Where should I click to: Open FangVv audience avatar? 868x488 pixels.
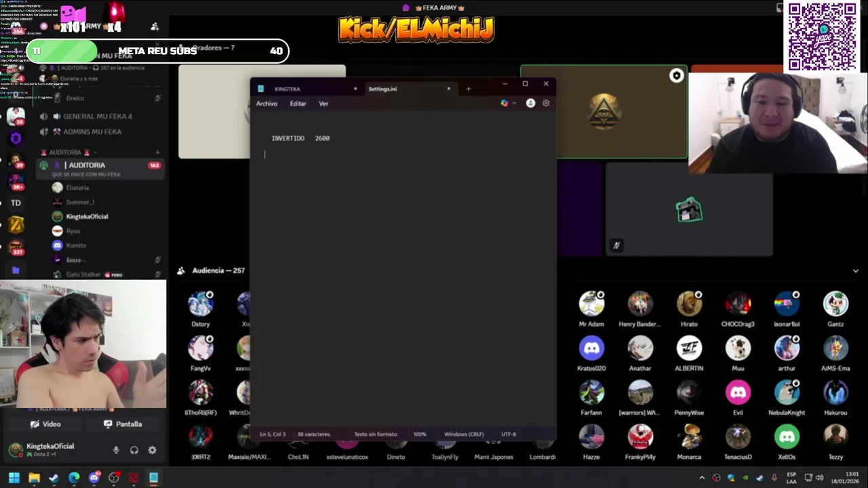201,348
